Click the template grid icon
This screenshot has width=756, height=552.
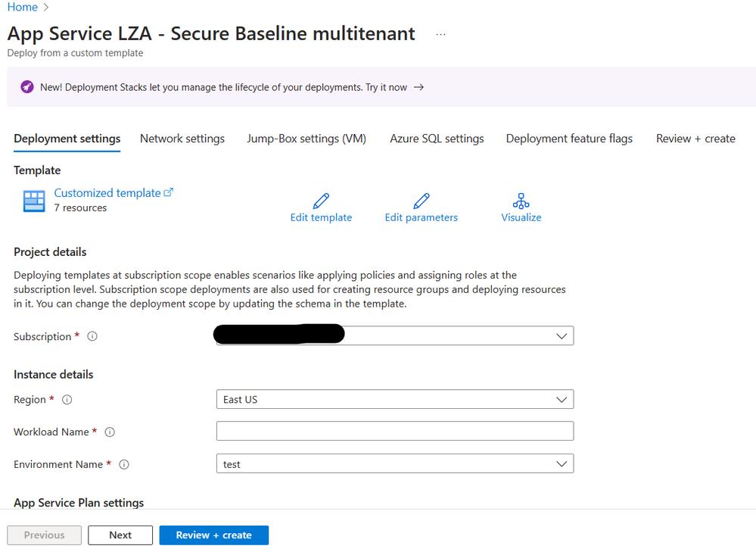34,201
